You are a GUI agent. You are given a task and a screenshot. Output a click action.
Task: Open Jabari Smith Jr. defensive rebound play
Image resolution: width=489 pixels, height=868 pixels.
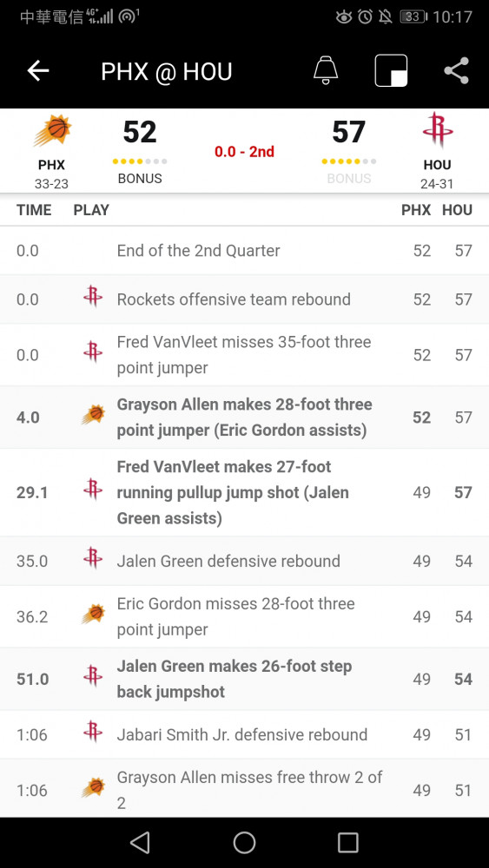pyautogui.click(x=244, y=734)
